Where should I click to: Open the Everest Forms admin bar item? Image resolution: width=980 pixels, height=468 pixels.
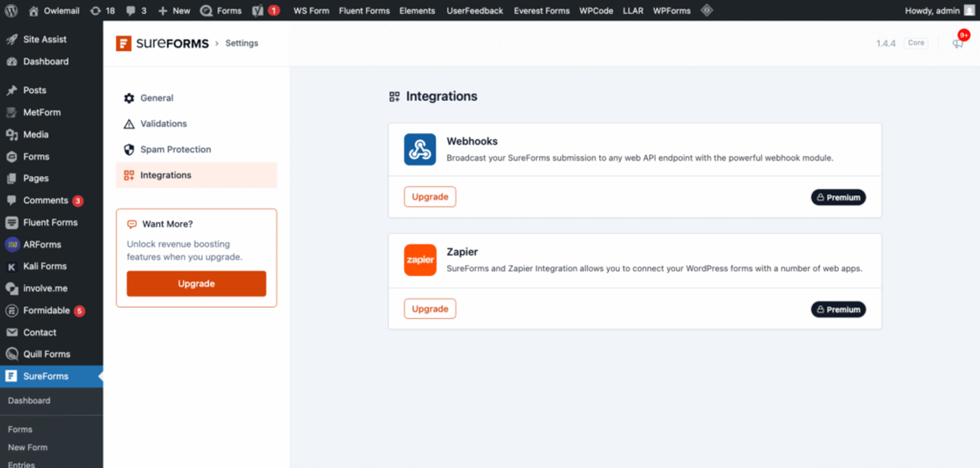[x=541, y=10]
